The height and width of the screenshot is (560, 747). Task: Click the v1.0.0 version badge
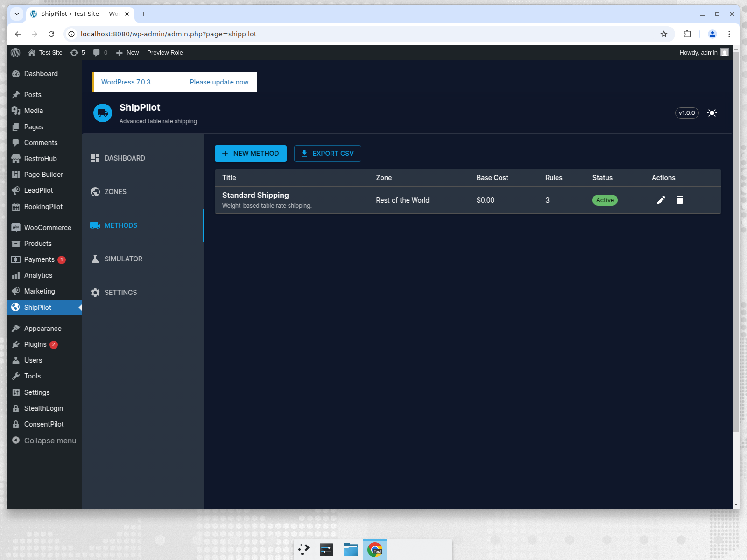click(687, 113)
